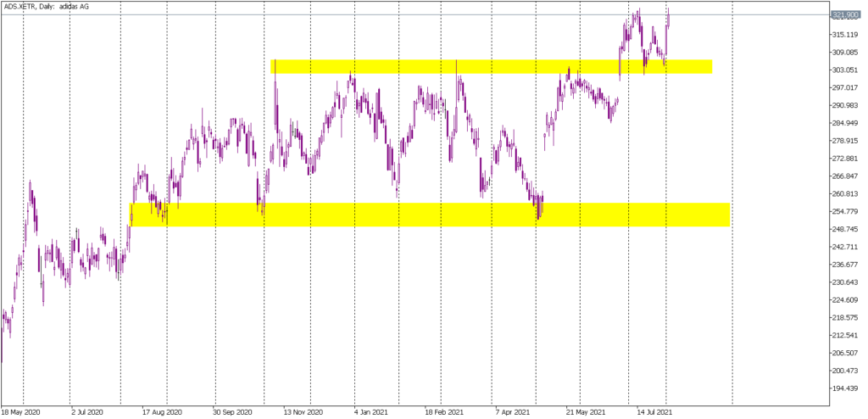Click the 278.915 price axis label

[x=845, y=142]
